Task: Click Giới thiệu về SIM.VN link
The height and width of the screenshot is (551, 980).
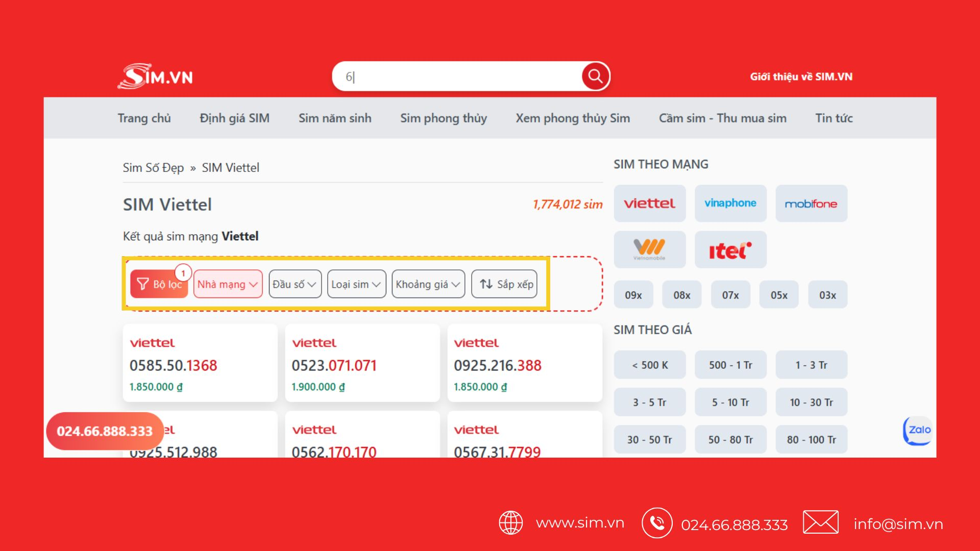Action: [801, 77]
